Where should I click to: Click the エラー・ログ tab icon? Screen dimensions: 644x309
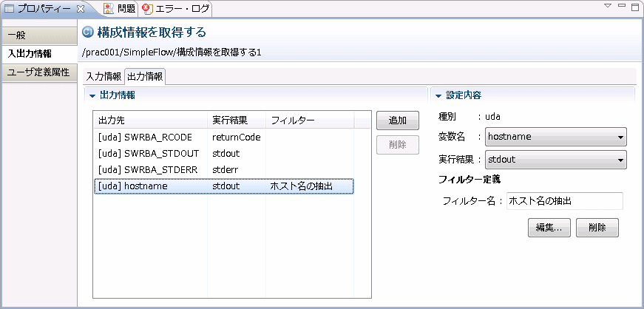(147, 9)
